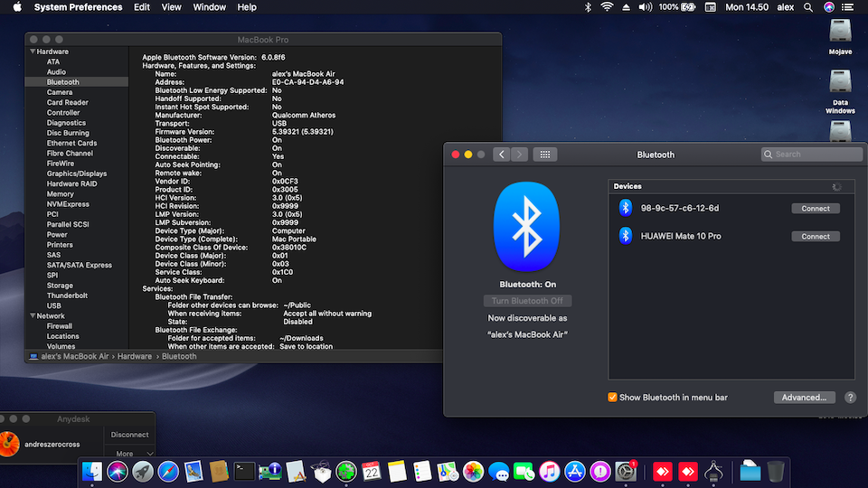Open Bluetooth status icon in menu bar
Image resolution: width=868 pixels, height=488 pixels.
[x=587, y=7]
